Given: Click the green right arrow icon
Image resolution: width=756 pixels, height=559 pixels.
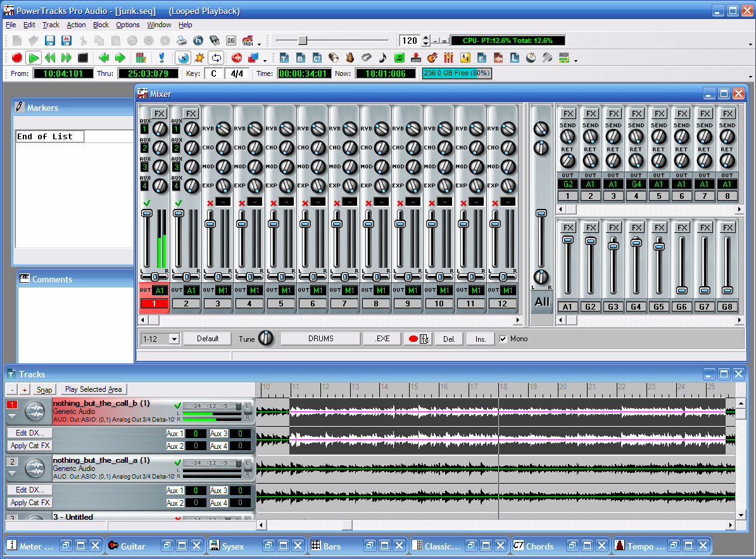Looking at the screenshot, I should pyautogui.click(x=120, y=58).
